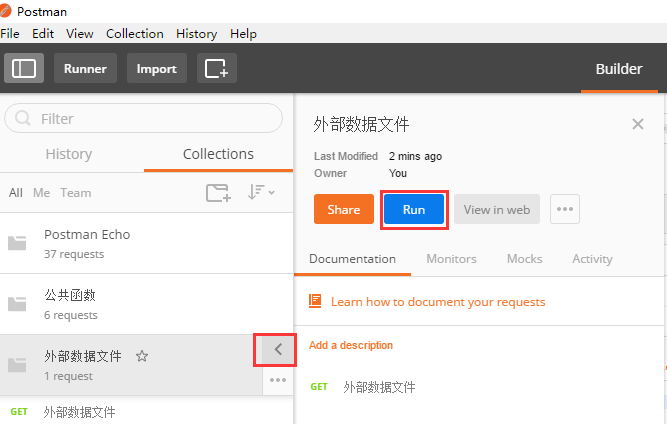The height and width of the screenshot is (424, 667).
Task: Open the View menu
Action: click(80, 34)
